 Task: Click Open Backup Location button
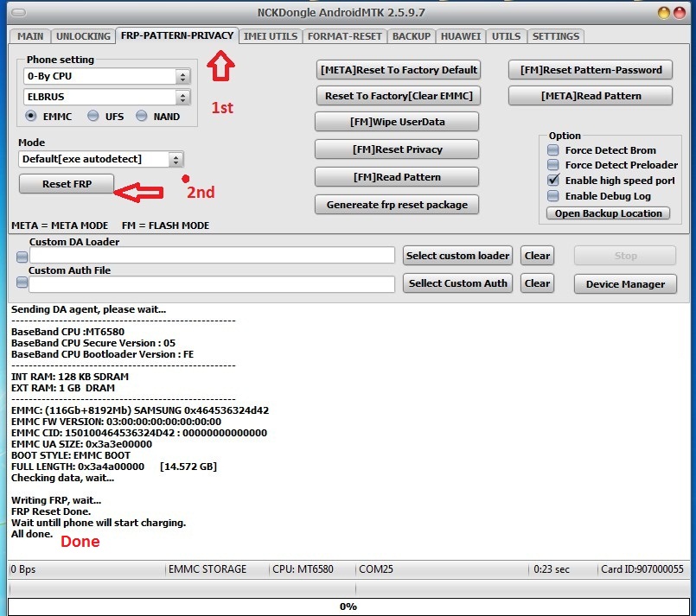pos(608,213)
